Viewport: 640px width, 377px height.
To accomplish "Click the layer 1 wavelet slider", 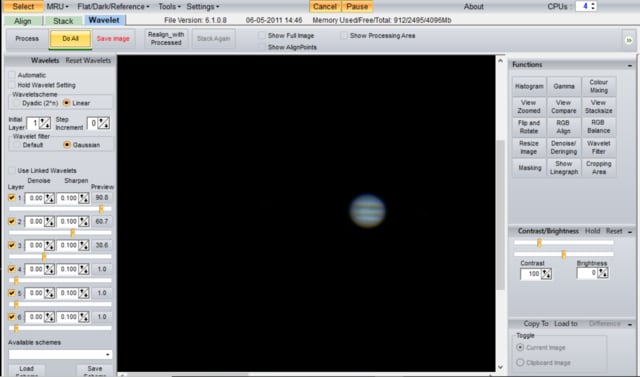I will coord(60,209).
